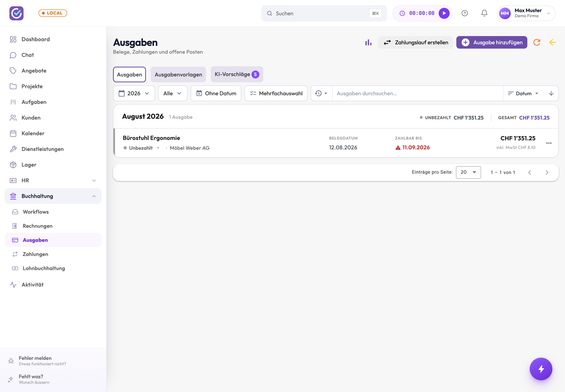Enable Mehrfachauswahl mode
Screen dimensions: 565x392
[276, 93]
